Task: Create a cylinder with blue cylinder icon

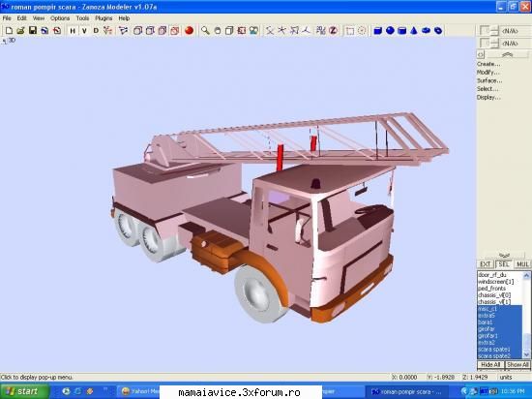Action: point(402,31)
